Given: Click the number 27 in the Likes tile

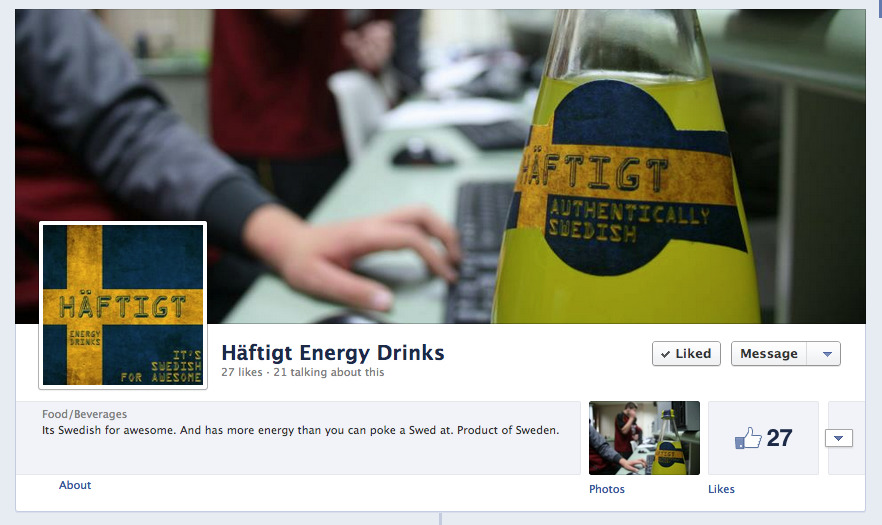Looking at the screenshot, I should coord(779,438).
